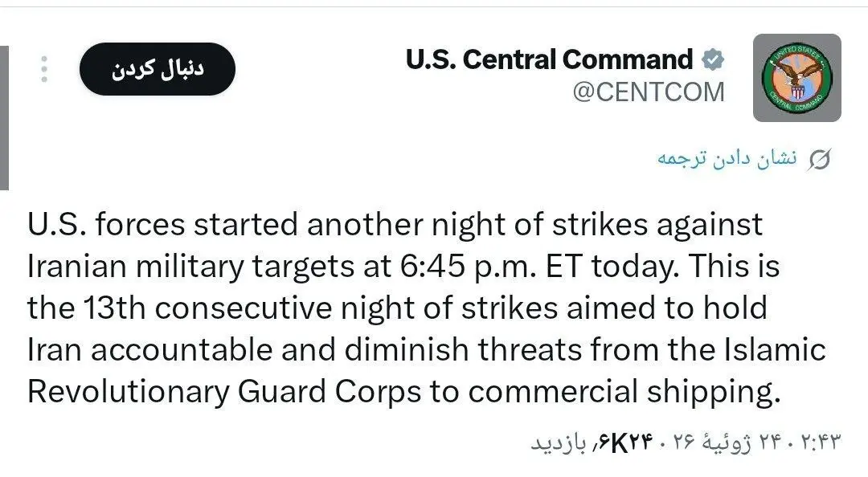
Task: Click the blue verified badge
Action: [x=713, y=59]
